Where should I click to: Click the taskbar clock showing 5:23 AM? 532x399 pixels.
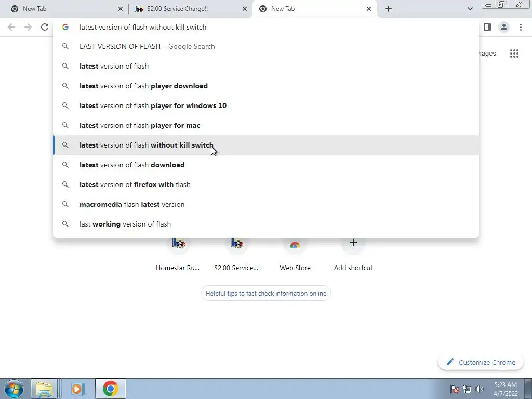tap(506, 389)
